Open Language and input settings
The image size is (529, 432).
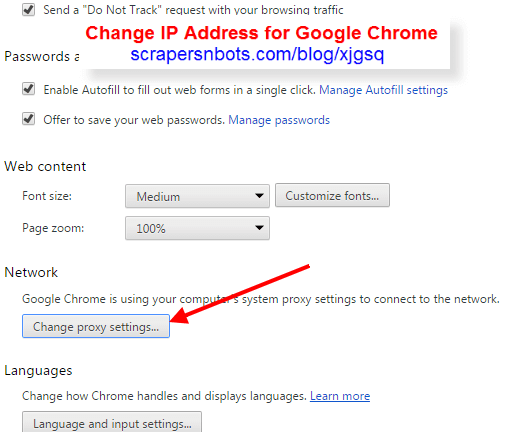(x=112, y=423)
